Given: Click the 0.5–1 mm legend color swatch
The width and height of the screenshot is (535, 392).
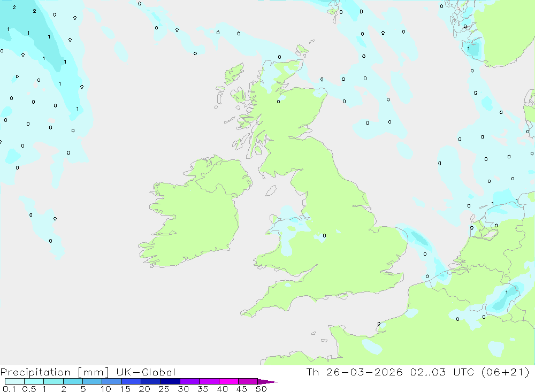Looking at the screenshot, I should [x=34, y=381].
